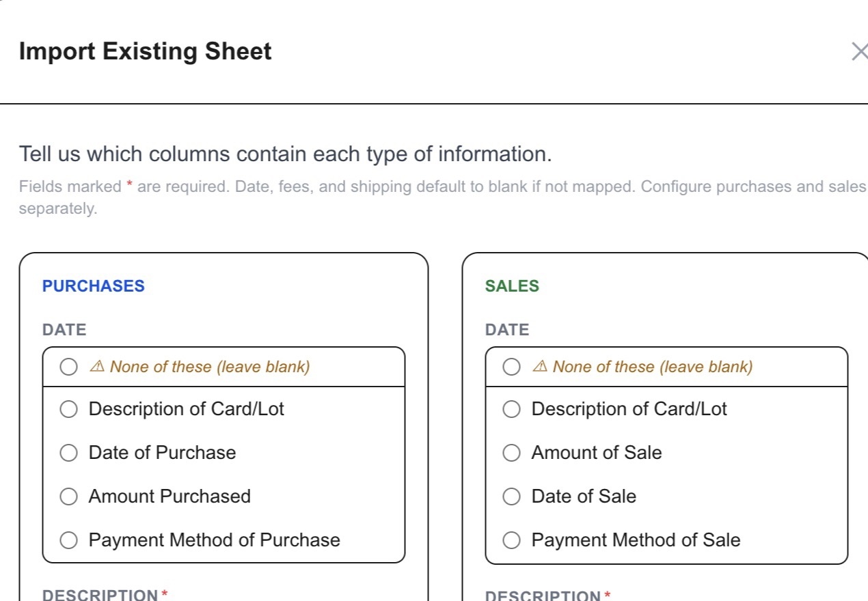868x601 pixels.
Task: Select 'Date of Sale' radio option
Action: [511, 497]
